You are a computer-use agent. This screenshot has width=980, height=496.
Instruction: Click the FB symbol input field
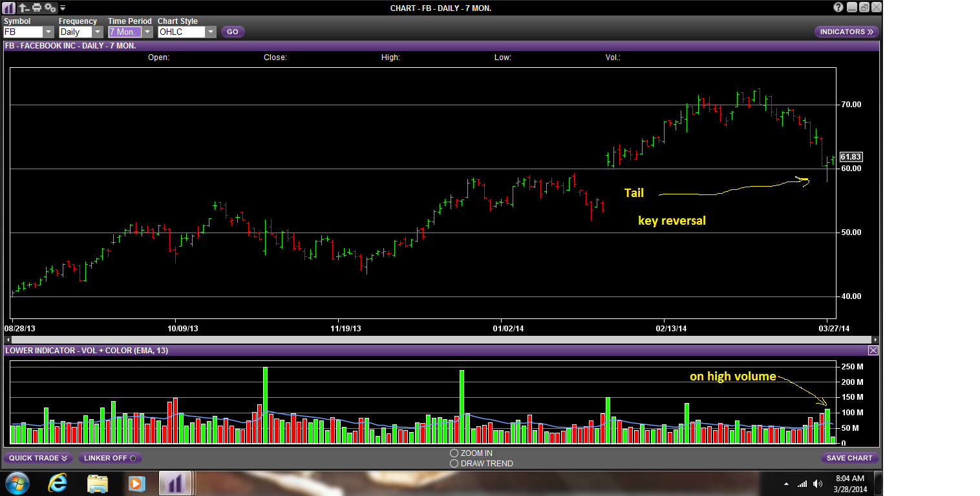pos(23,32)
